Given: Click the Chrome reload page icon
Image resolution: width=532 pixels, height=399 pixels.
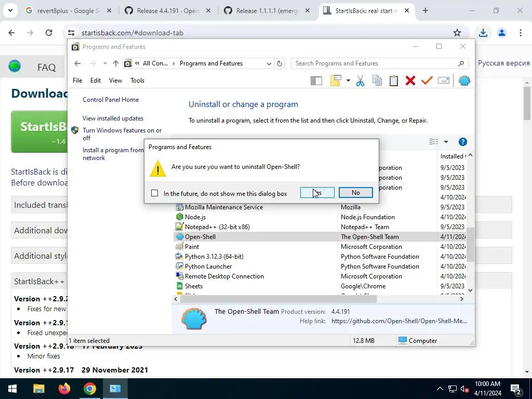Looking at the screenshot, I should (x=49, y=33).
